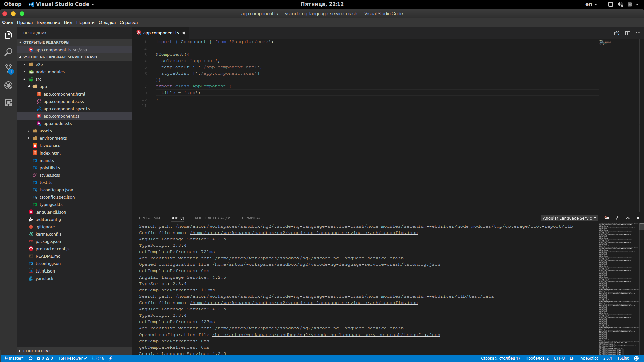
Task: Click TSH Resolver status item
Action: point(72,358)
